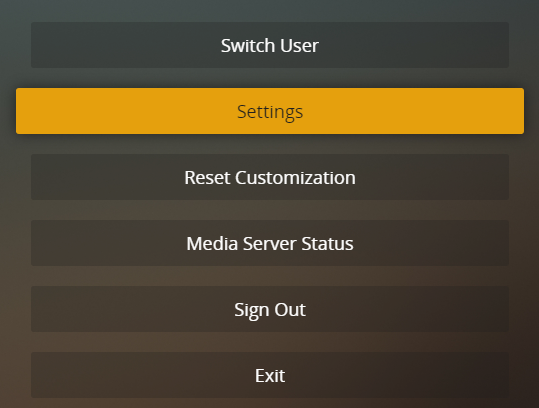Activate the Reset Customization entry
The width and height of the screenshot is (539, 408).
click(x=270, y=177)
